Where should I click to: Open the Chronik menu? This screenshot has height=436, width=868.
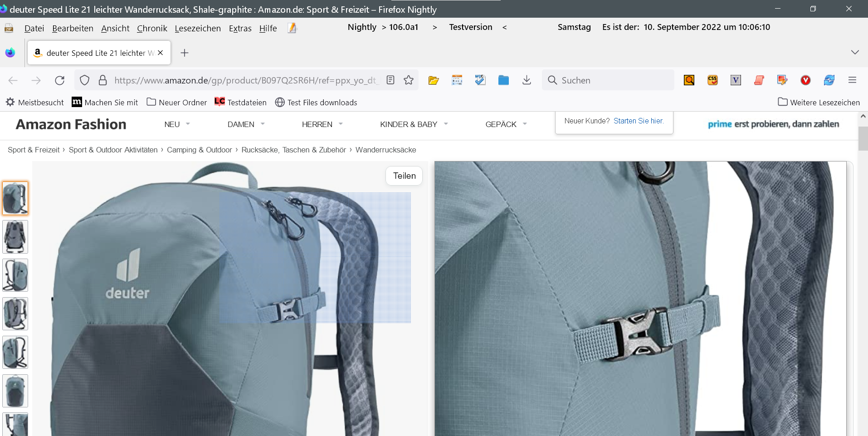(x=152, y=29)
